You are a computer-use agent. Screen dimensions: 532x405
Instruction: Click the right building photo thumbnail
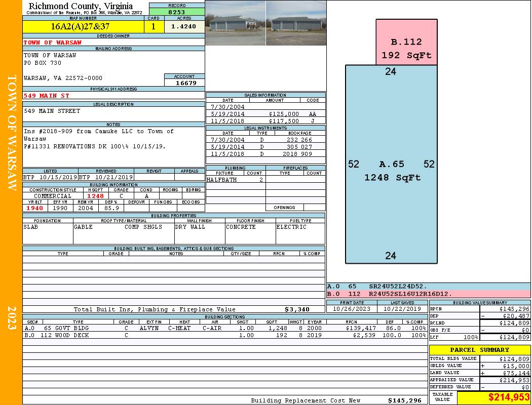click(296, 23)
